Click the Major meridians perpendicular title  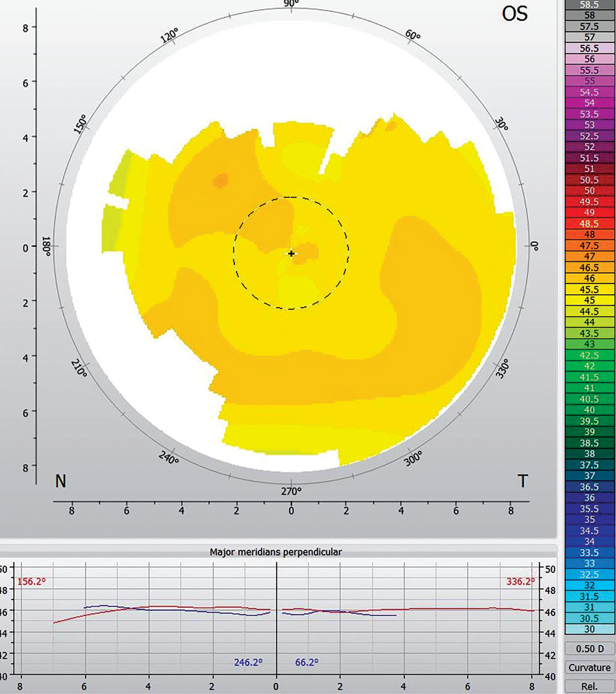(x=276, y=552)
